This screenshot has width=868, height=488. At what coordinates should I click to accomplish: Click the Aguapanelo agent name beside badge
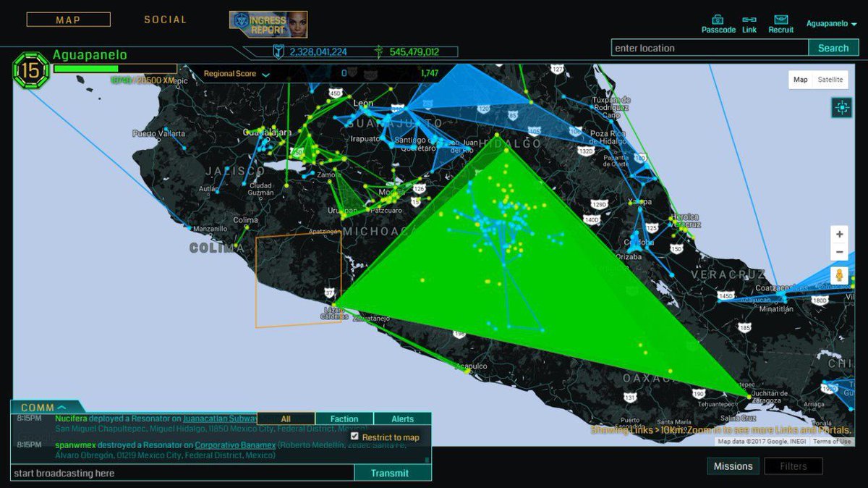[90, 55]
